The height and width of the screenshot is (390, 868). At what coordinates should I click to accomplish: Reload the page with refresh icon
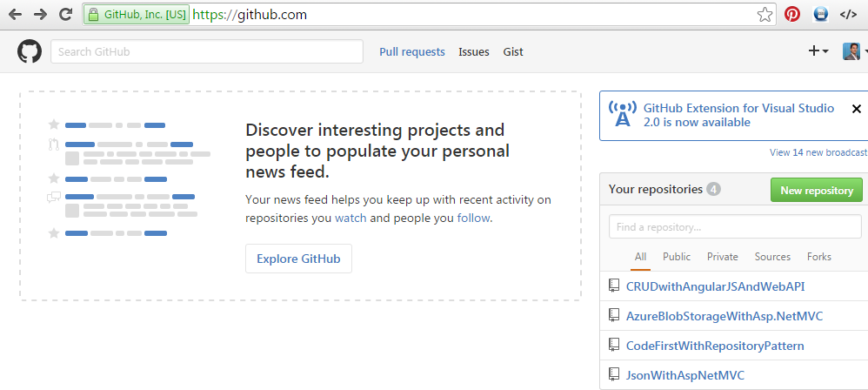click(x=66, y=15)
